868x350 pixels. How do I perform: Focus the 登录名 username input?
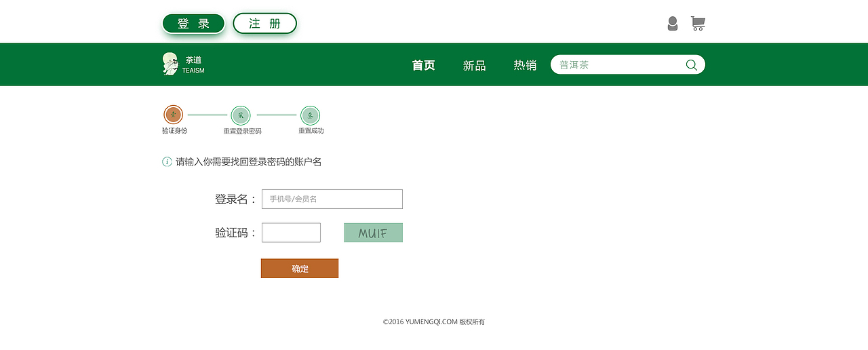(332, 199)
